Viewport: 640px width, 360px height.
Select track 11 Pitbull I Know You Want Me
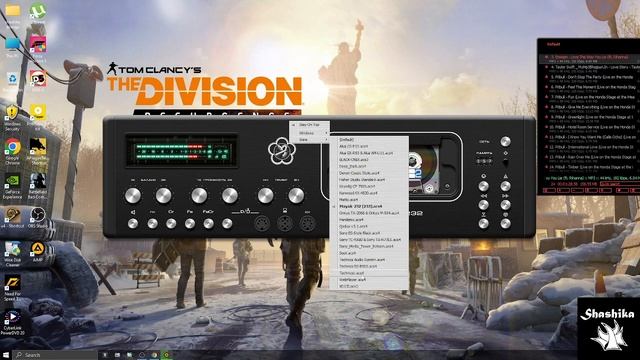coord(590,138)
